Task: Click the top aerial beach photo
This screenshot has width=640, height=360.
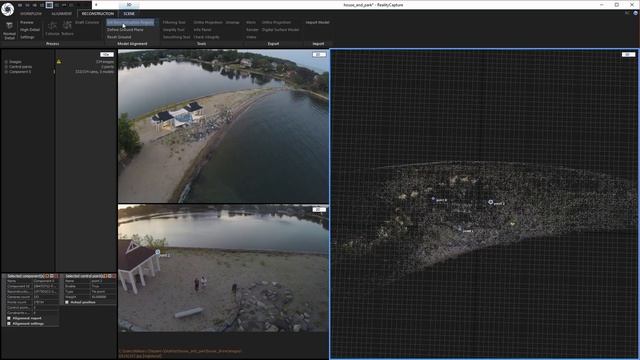Action: (x=223, y=126)
